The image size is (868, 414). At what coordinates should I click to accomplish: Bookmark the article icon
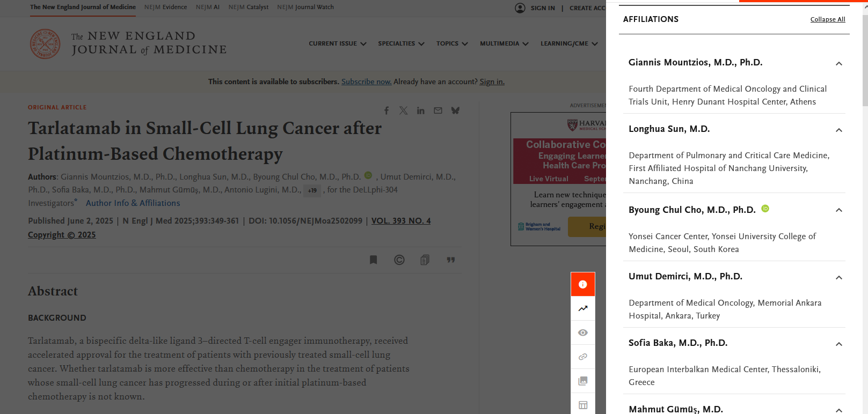pyautogui.click(x=373, y=260)
